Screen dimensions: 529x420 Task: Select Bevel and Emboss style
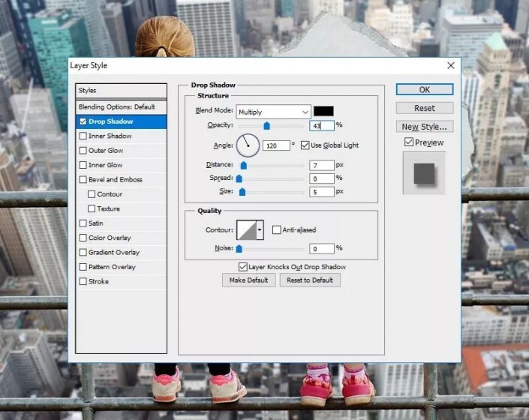tap(115, 180)
